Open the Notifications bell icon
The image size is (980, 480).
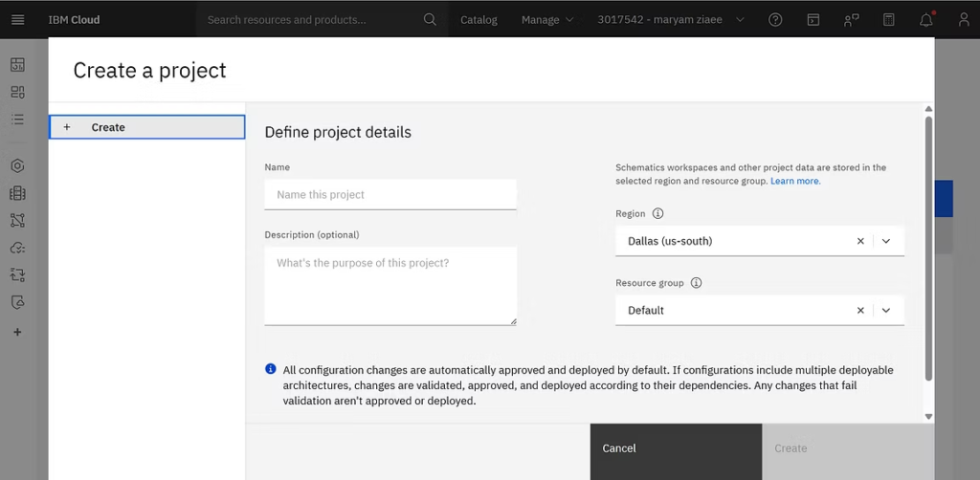[926, 20]
